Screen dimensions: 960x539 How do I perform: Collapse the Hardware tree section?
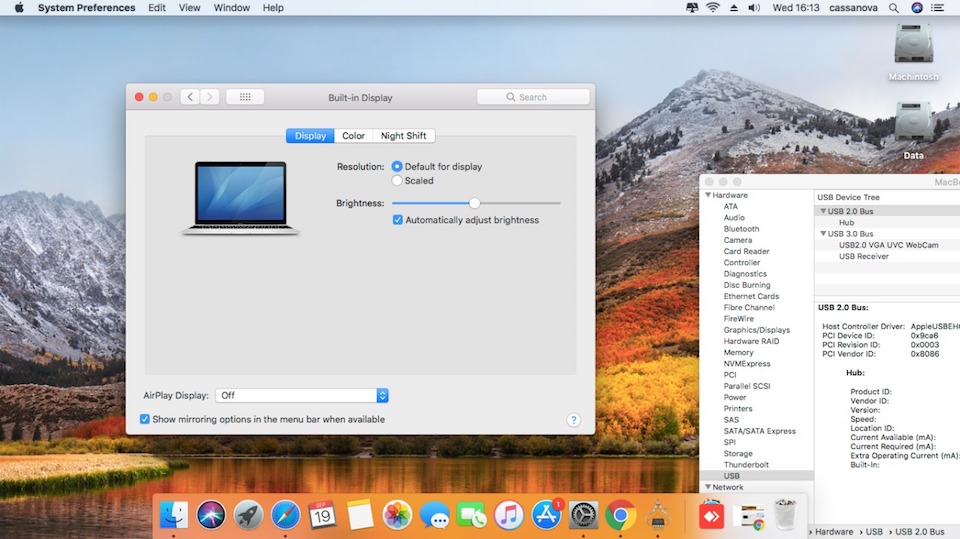point(707,195)
